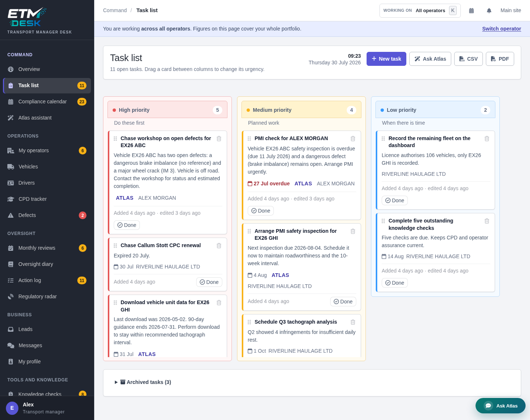Mark Chase workshop on open defects as Done

tap(127, 225)
